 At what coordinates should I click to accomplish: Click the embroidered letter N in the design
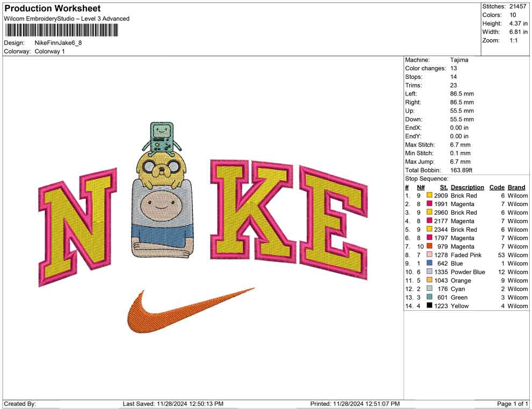[77, 228]
